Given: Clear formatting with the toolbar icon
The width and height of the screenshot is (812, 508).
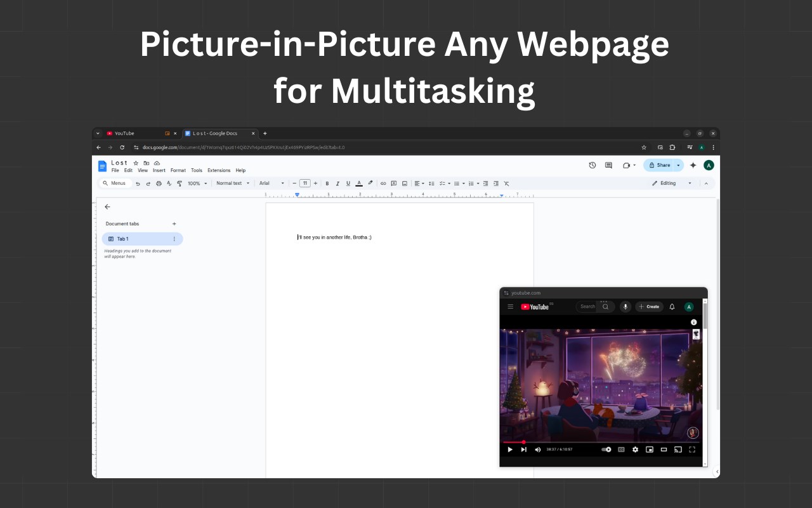Looking at the screenshot, I should pyautogui.click(x=506, y=184).
